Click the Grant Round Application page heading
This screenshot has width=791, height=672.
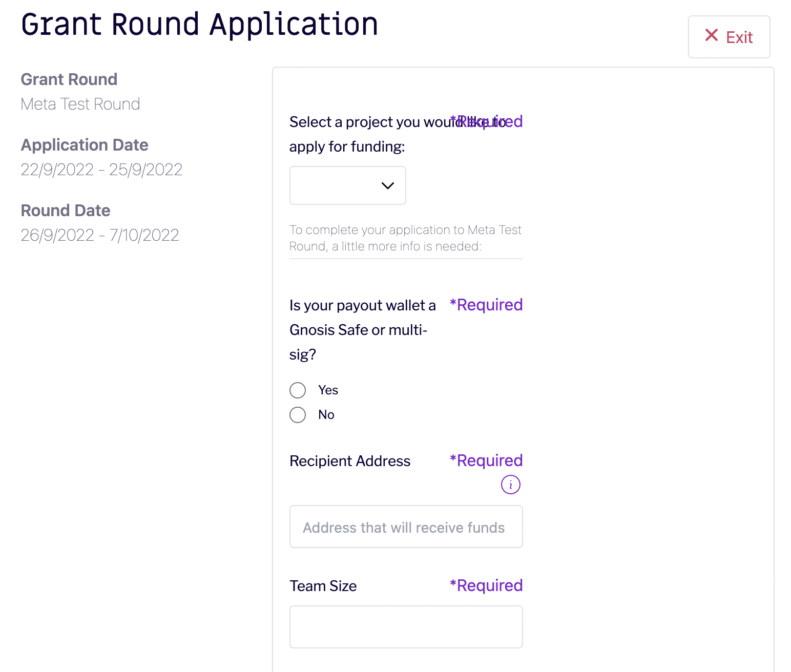point(200,25)
